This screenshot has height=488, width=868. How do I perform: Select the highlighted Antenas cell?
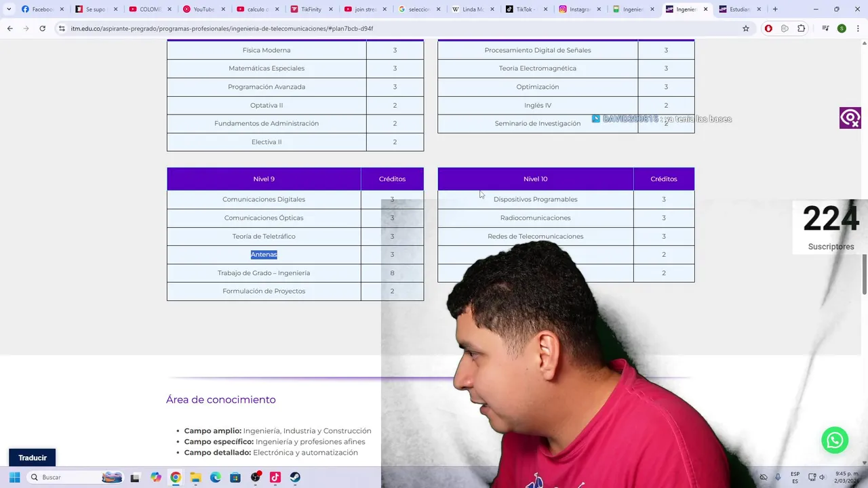pos(264,255)
